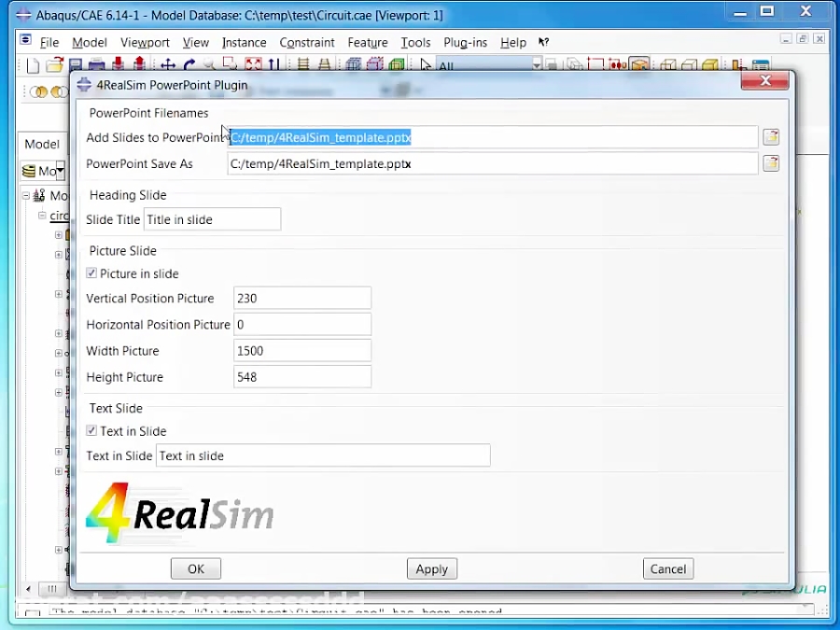Open the Plug-ins menu
The width and height of the screenshot is (840, 630).
click(x=465, y=42)
